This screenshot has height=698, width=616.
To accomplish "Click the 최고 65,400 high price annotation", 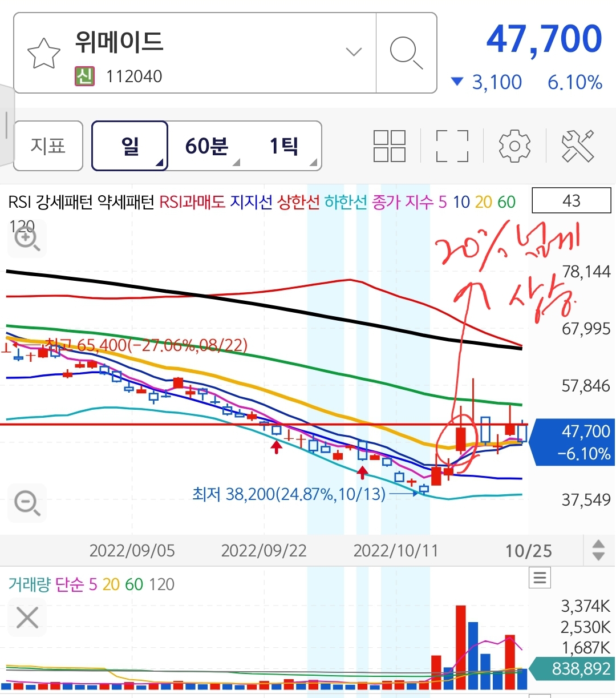I will pyautogui.click(x=147, y=345).
